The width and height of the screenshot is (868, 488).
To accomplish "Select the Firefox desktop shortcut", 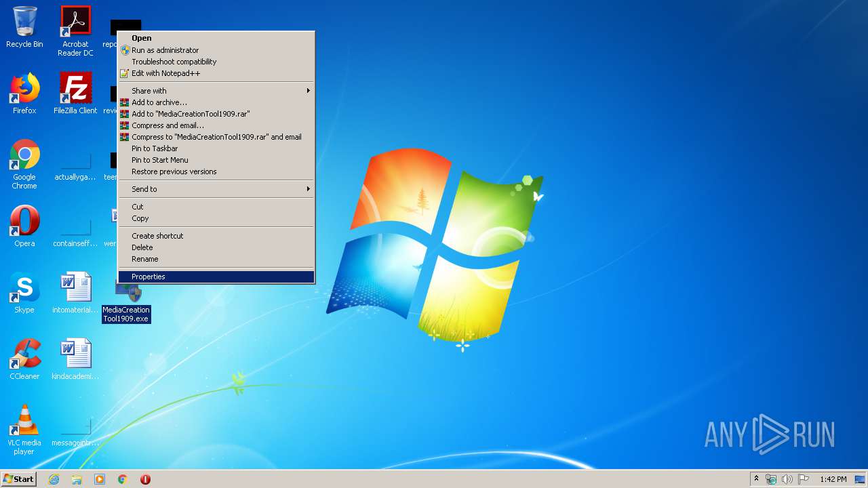I will click(x=24, y=94).
